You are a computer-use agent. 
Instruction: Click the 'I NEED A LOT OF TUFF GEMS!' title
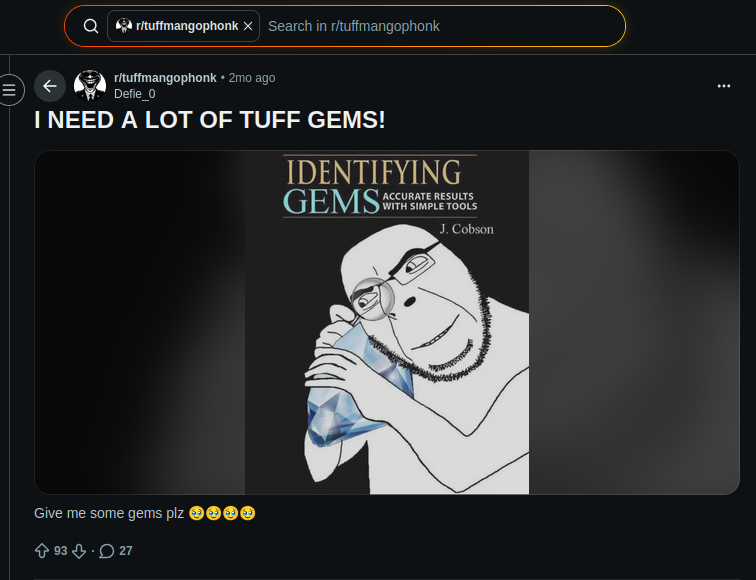point(209,120)
